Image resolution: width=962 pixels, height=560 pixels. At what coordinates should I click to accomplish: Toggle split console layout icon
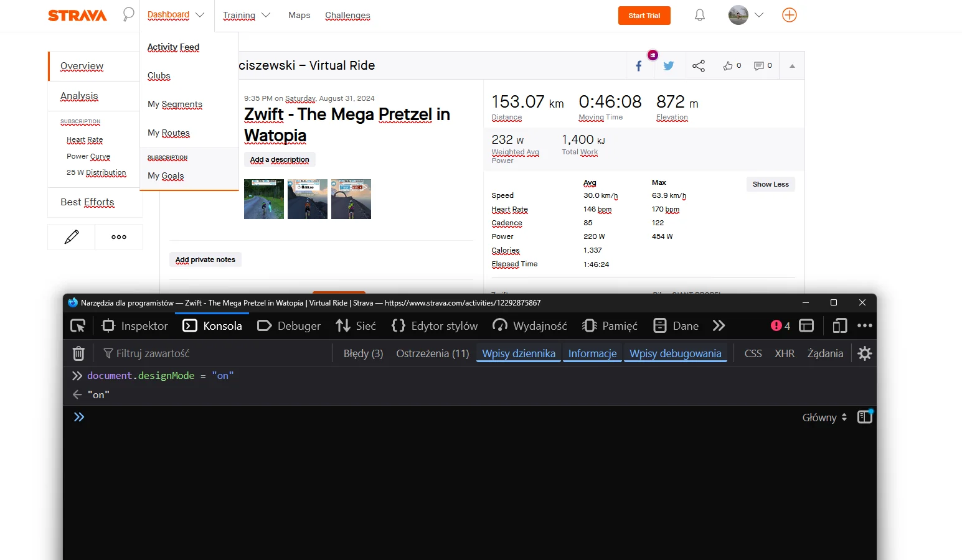coord(806,325)
